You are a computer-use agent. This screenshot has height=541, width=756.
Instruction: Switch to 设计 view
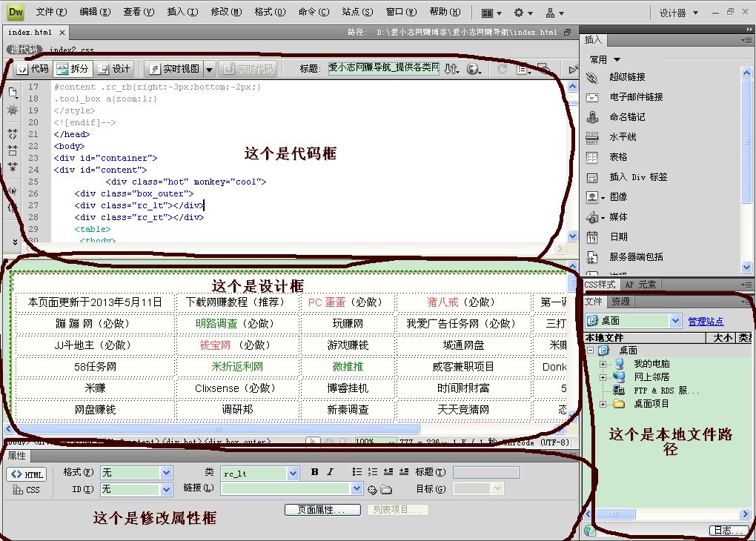point(114,69)
